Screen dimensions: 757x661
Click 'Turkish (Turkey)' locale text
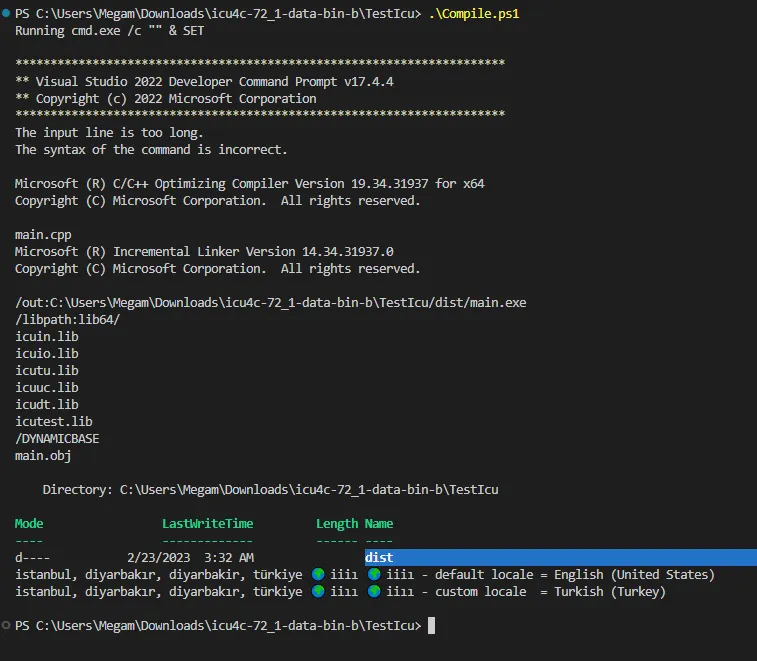click(x=610, y=591)
